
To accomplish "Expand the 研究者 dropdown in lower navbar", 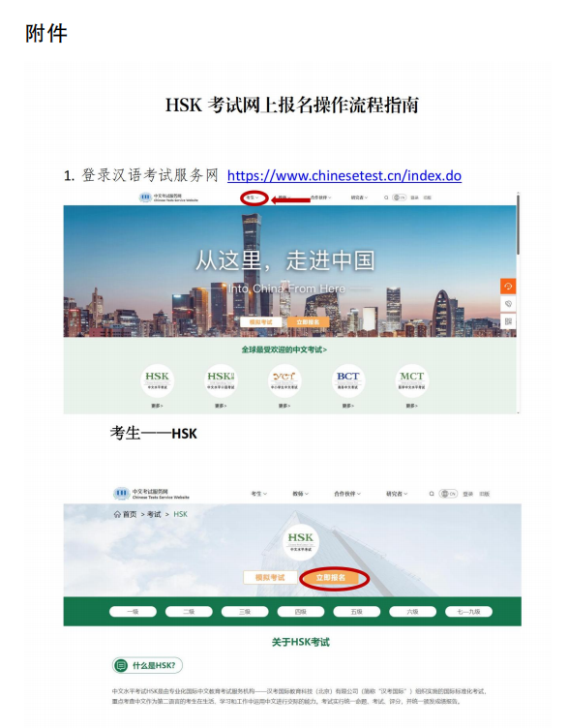I will tap(397, 494).
